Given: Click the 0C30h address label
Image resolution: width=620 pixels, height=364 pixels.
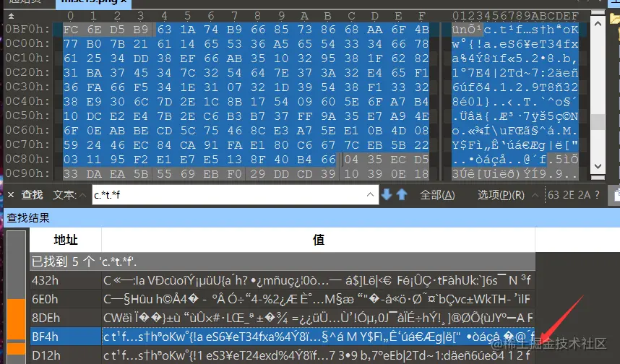Looking at the screenshot, I should pyautogui.click(x=27, y=87).
